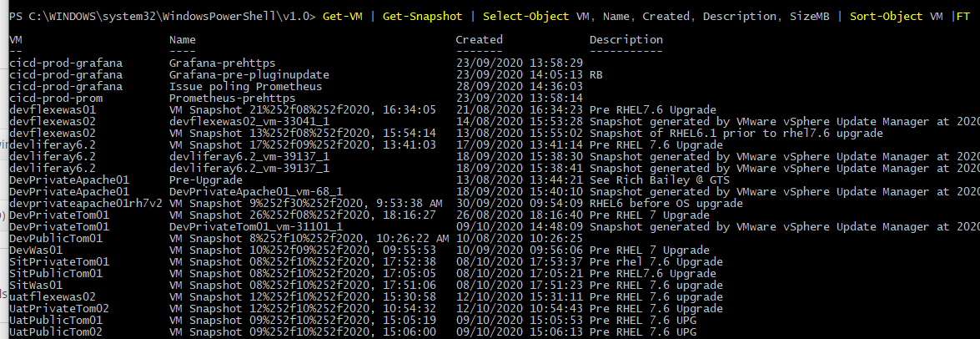The height and width of the screenshot is (339, 980).
Task: Click the Select-Object cmdlet text
Action: (526, 16)
